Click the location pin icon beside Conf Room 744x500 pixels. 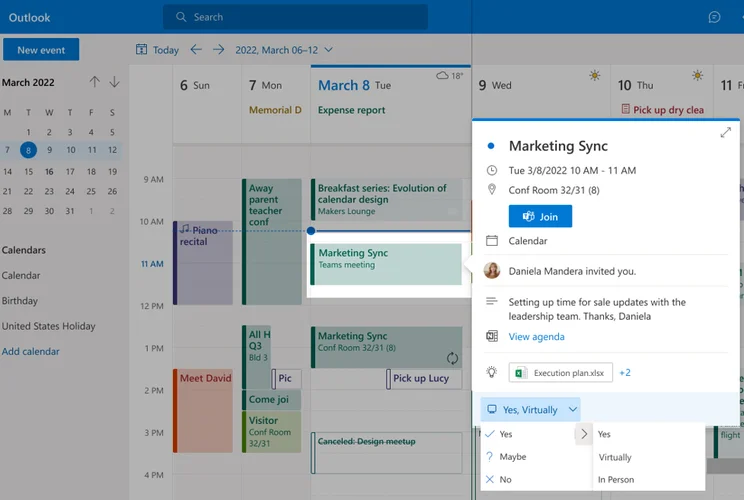pos(492,190)
